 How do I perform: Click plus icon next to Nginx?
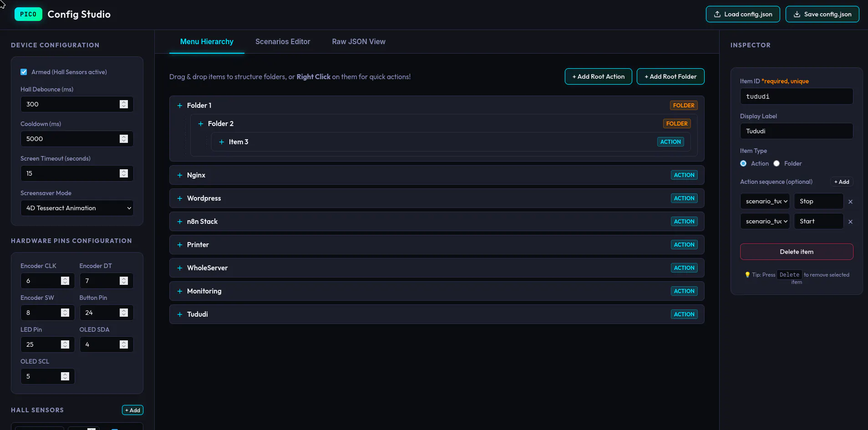pyautogui.click(x=180, y=175)
